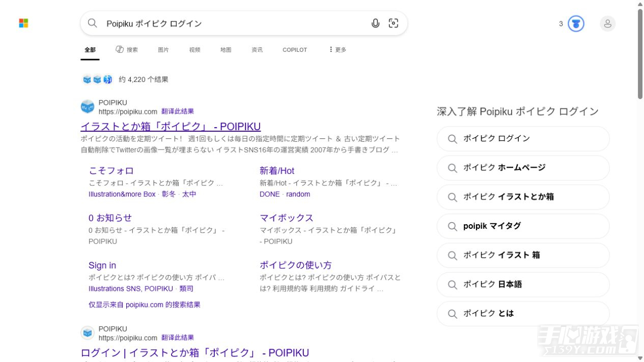644x362 pixels.
Task: Open the COPILOT tab
Action: (295, 50)
